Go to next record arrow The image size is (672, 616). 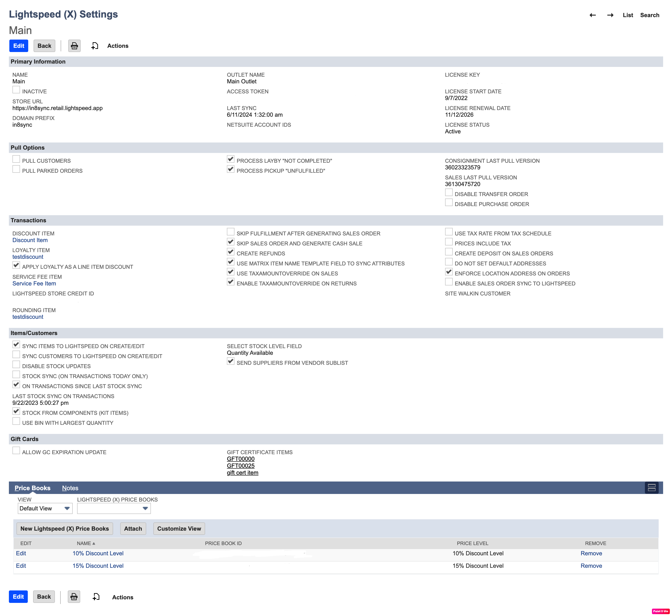coord(610,15)
